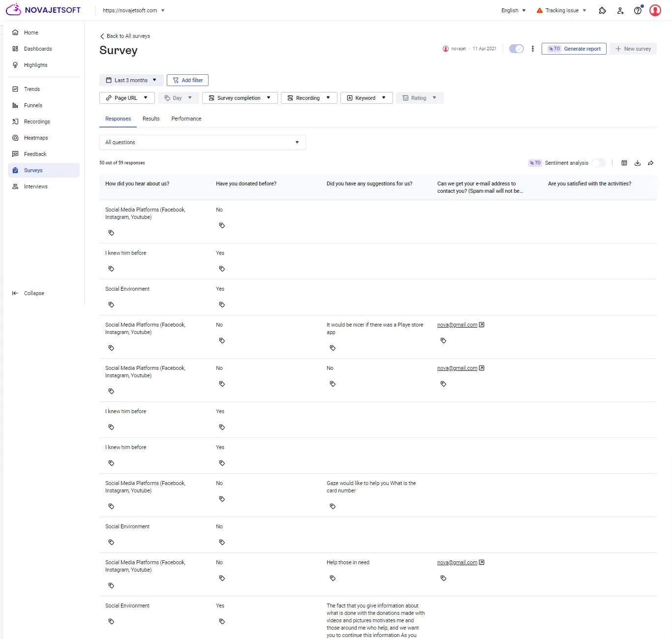Click the Collapse sidebar arrow icon
Viewport: 672px width, 639px height.
(x=15, y=293)
